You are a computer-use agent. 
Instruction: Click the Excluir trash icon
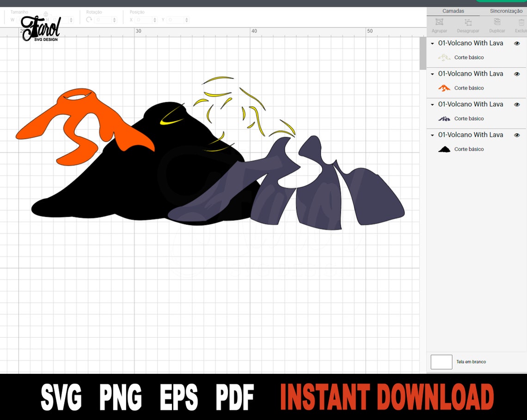(x=522, y=22)
